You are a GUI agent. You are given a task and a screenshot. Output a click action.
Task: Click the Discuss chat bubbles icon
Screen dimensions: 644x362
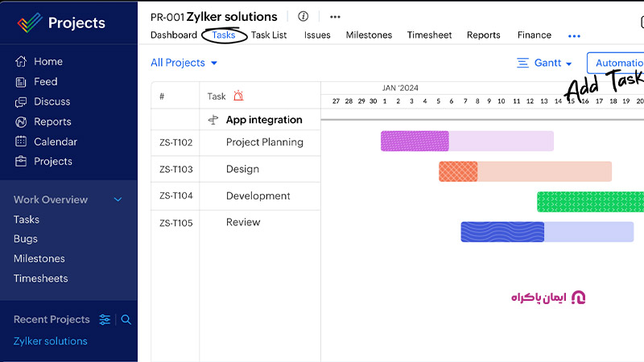(x=21, y=102)
